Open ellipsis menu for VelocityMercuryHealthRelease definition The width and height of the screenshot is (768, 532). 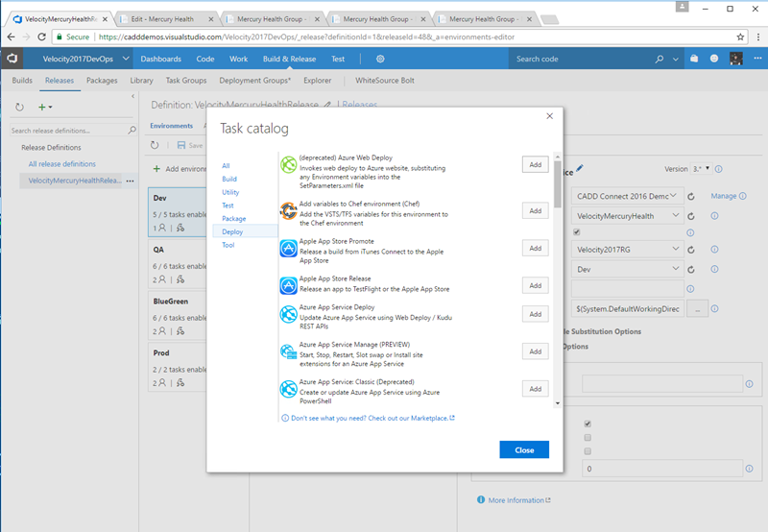(x=130, y=181)
